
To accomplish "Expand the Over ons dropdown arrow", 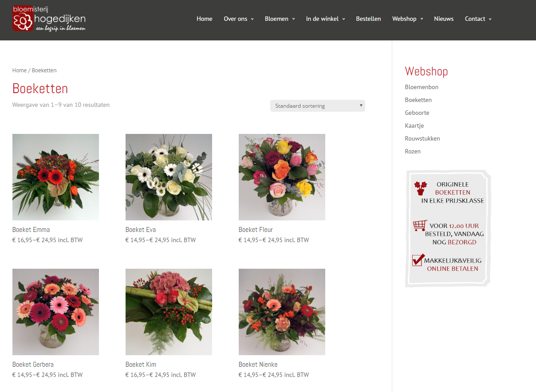I will 252,19.
